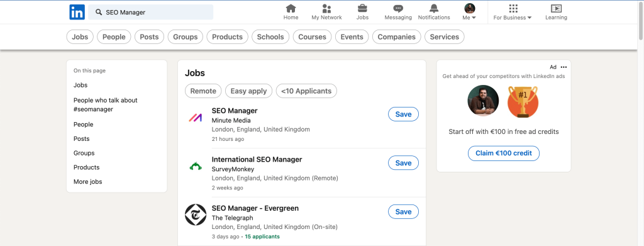Open My Network icon
Image resolution: width=644 pixels, height=246 pixels.
point(326,9)
